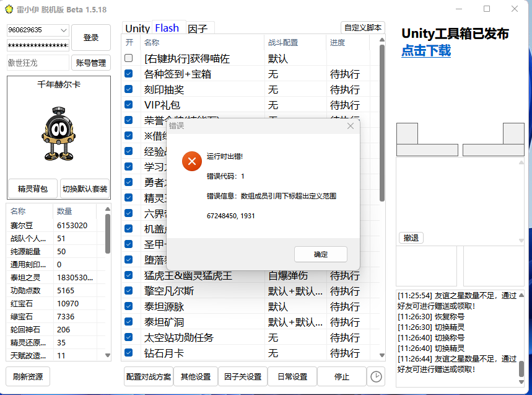532x395 pixels.
Task: Click resource list scroll down arrow
Action: (108, 355)
